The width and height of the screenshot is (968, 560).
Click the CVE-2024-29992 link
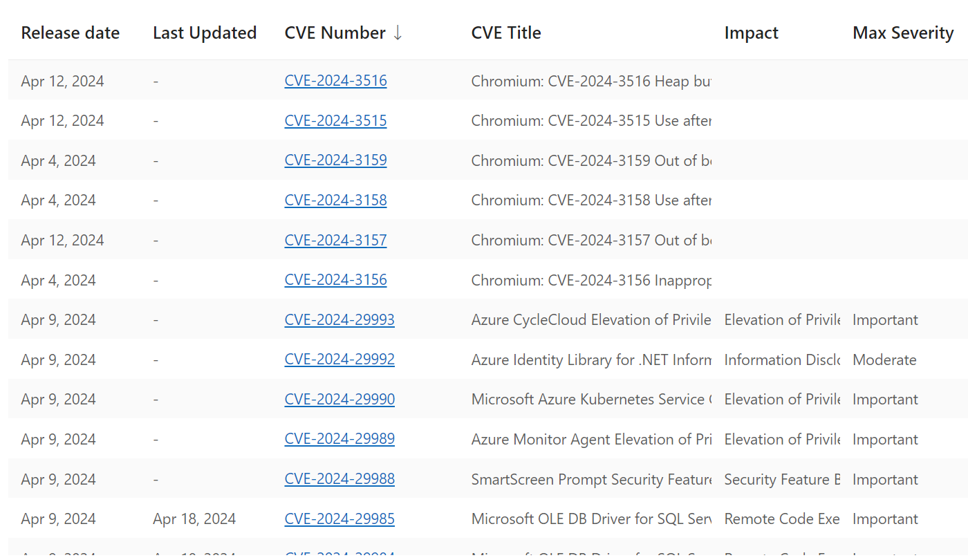click(339, 360)
